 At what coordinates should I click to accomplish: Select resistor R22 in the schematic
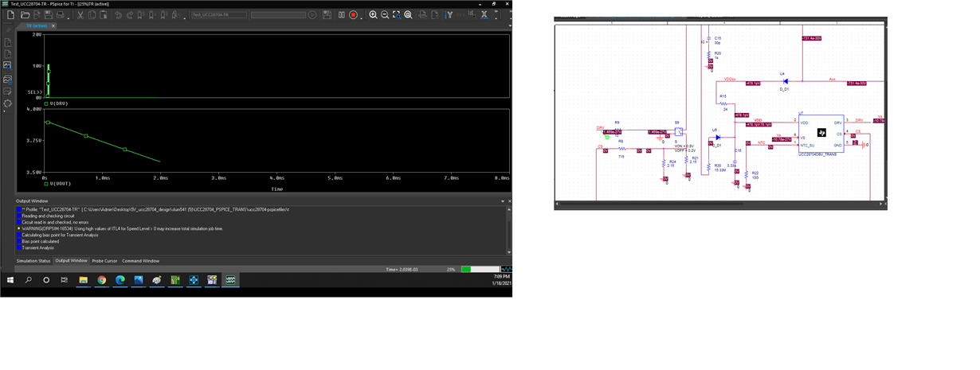(748, 173)
